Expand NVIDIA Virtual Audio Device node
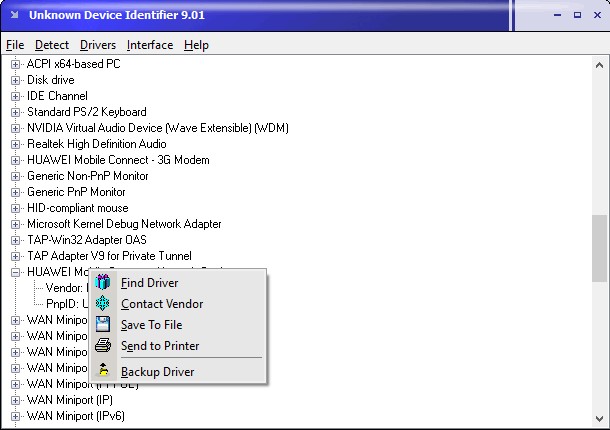610x430 pixels. (x=15, y=128)
